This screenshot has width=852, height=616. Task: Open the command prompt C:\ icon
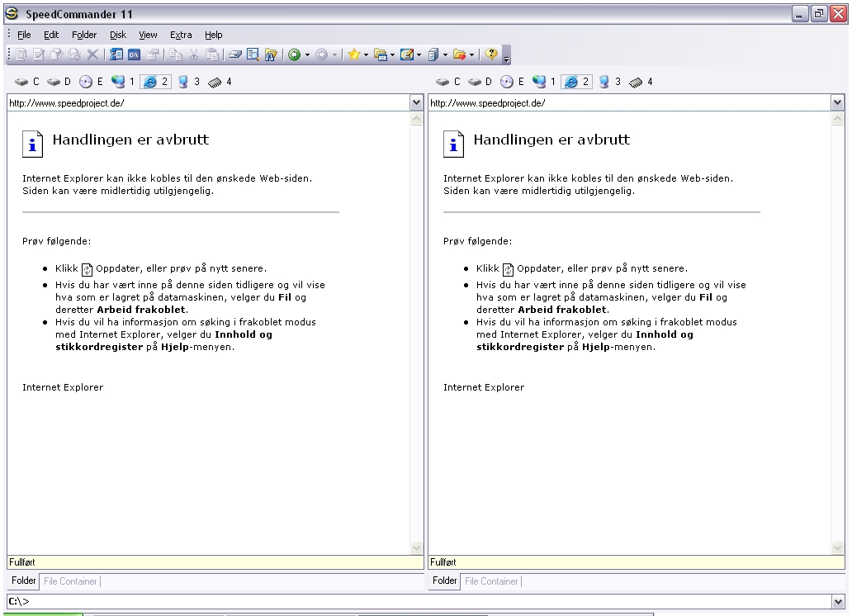(x=135, y=54)
